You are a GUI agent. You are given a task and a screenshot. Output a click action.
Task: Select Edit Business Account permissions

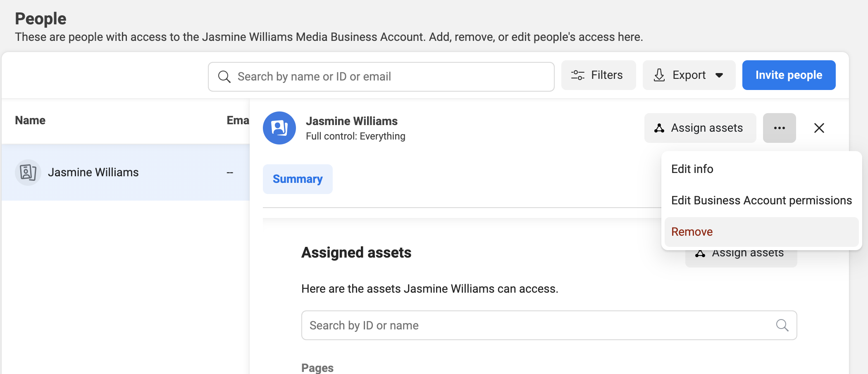coord(761,200)
